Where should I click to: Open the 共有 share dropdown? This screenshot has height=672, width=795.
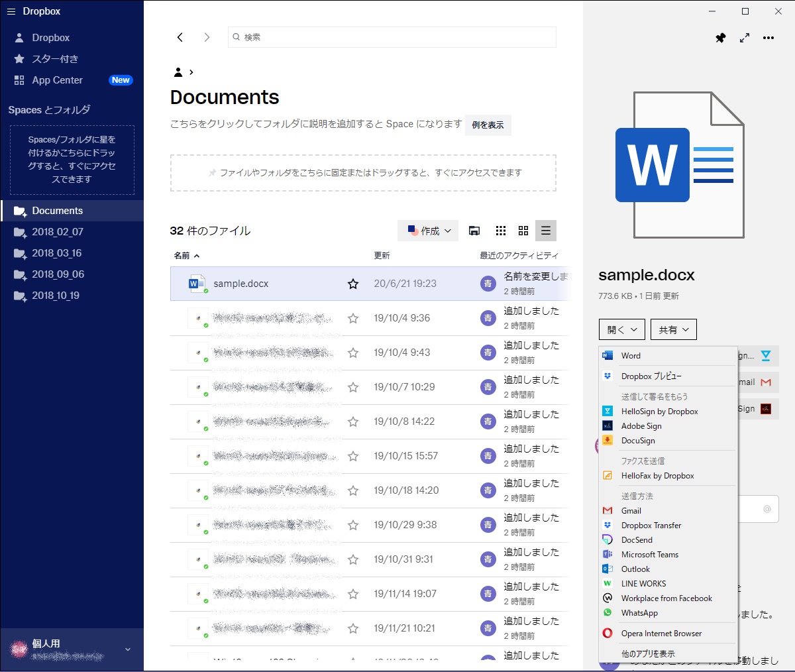pyautogui.click(x=674, y=329)
